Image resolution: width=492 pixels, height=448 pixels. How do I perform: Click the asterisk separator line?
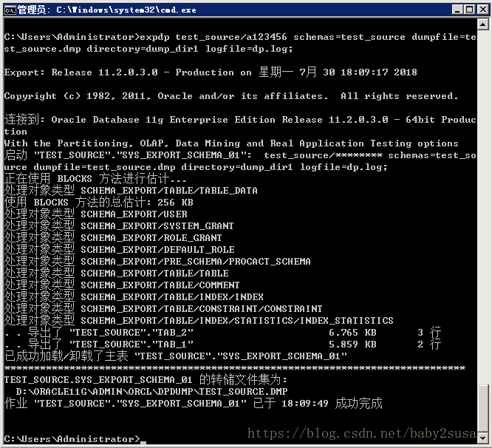point(234,368)
